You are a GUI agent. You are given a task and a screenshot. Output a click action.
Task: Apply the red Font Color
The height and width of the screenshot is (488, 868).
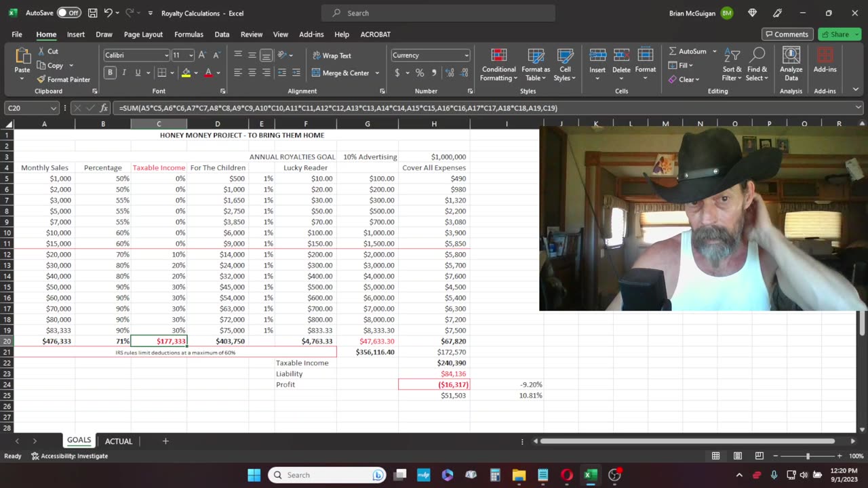click(x=208, y=73)
